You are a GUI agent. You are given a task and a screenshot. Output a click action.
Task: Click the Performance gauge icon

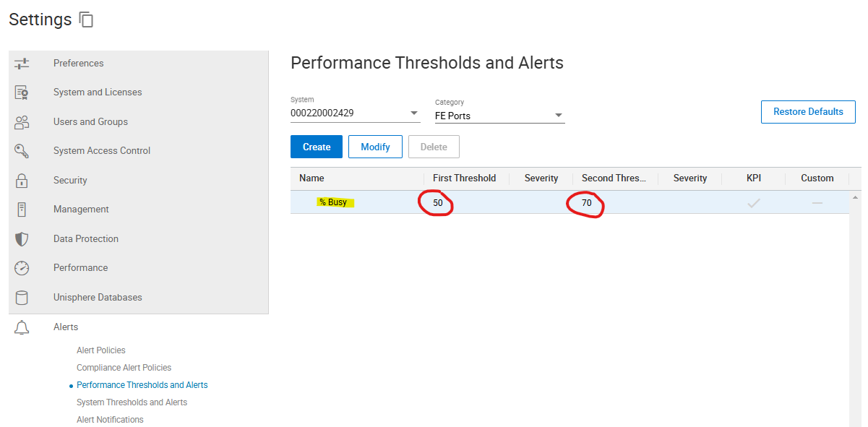tap(22, 268)
